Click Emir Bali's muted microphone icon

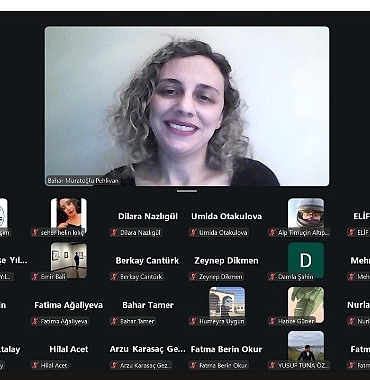tap(35, 277)
